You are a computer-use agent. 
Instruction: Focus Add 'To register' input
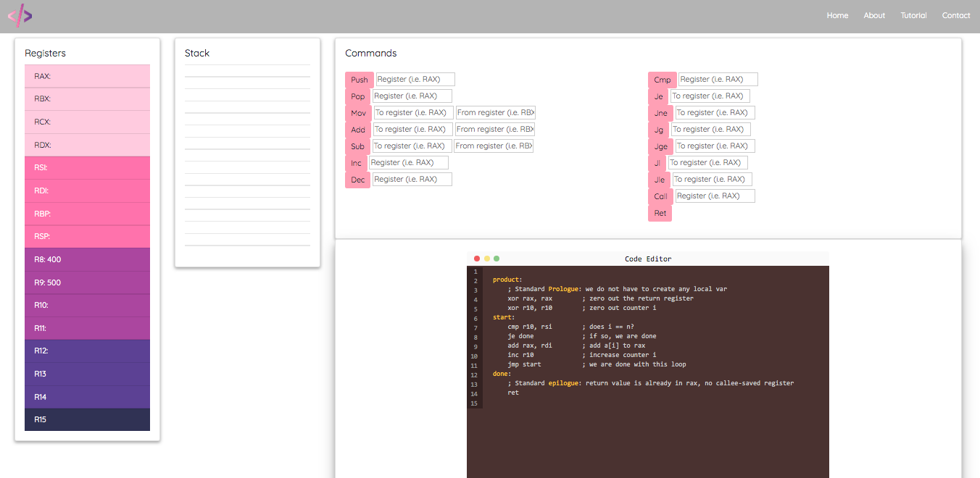[x=413, y=129]
